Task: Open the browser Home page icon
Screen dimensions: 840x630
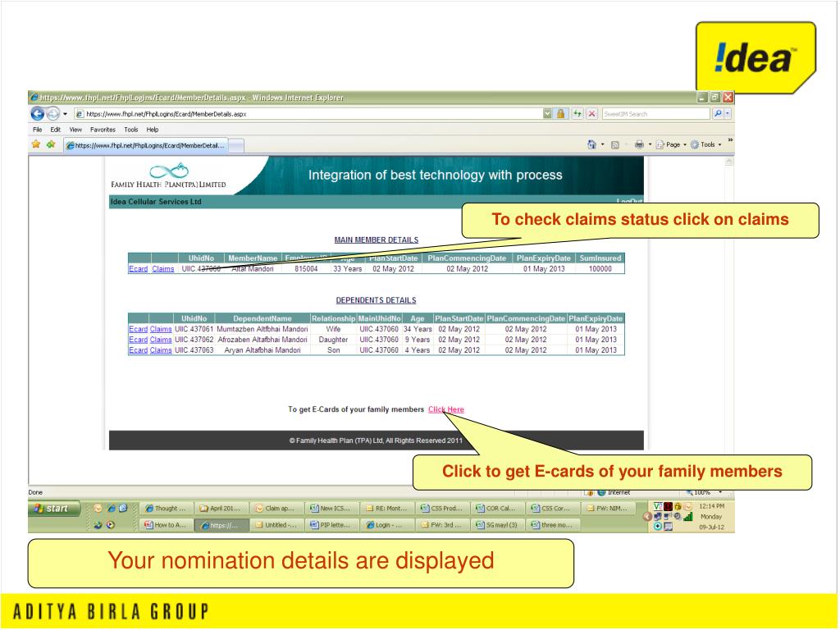Action: tap(591, 144)
